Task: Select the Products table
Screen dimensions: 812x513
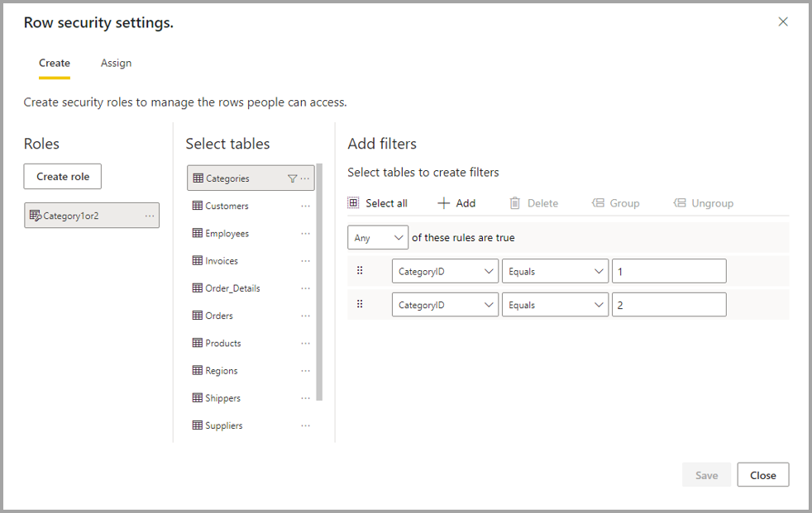Action: point(251,343)
